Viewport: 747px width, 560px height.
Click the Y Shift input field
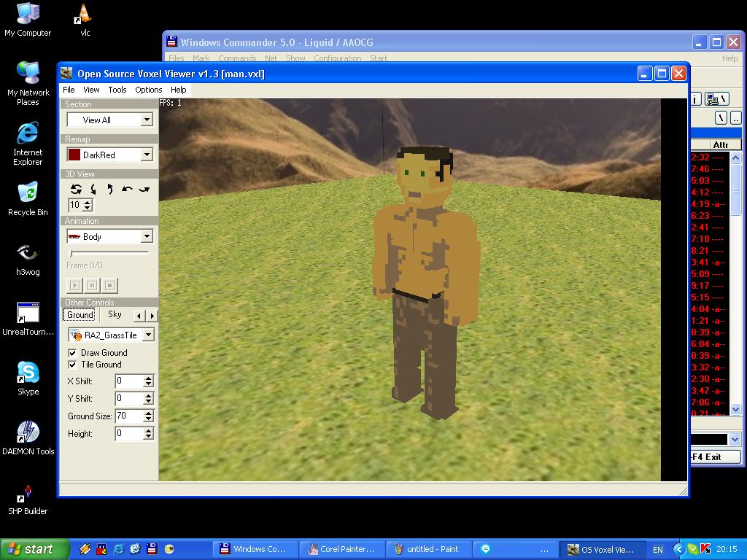point(129,398)
